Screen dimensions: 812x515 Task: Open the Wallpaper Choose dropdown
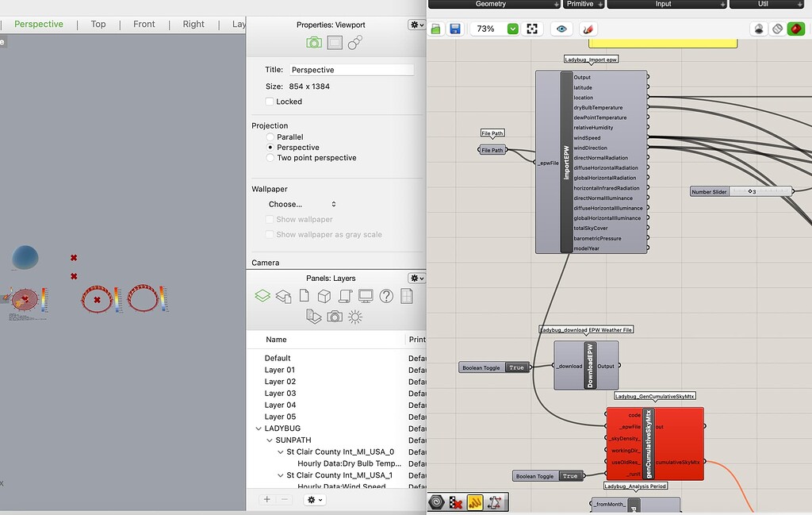[x=302, y=204]
